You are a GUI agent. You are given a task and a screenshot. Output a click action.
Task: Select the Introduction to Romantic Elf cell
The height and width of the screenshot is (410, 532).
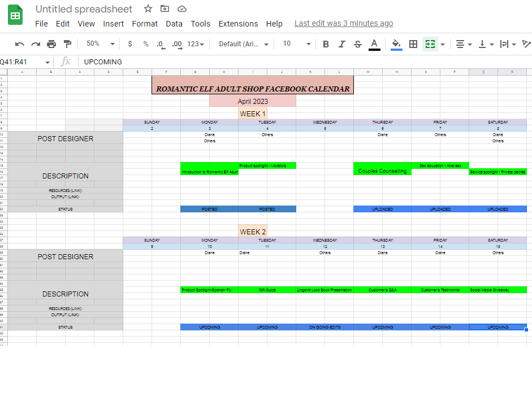209,169
